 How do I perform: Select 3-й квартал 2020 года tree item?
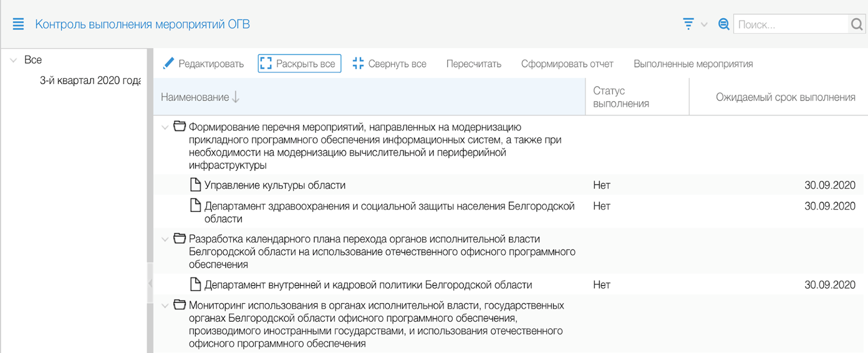90,80
